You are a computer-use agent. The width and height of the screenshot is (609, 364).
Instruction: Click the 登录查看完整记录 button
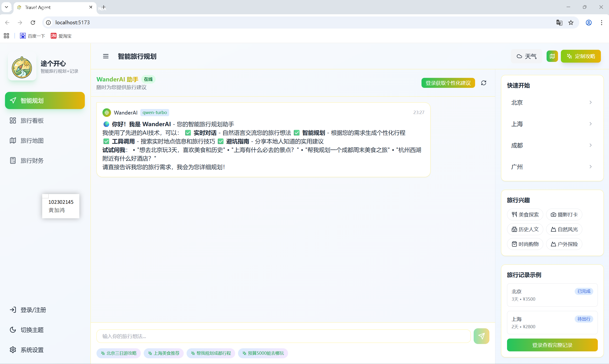[x=552, y=345]
